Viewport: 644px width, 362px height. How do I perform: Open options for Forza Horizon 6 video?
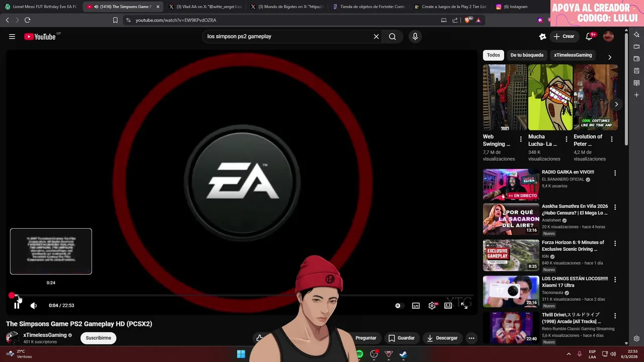615,243
